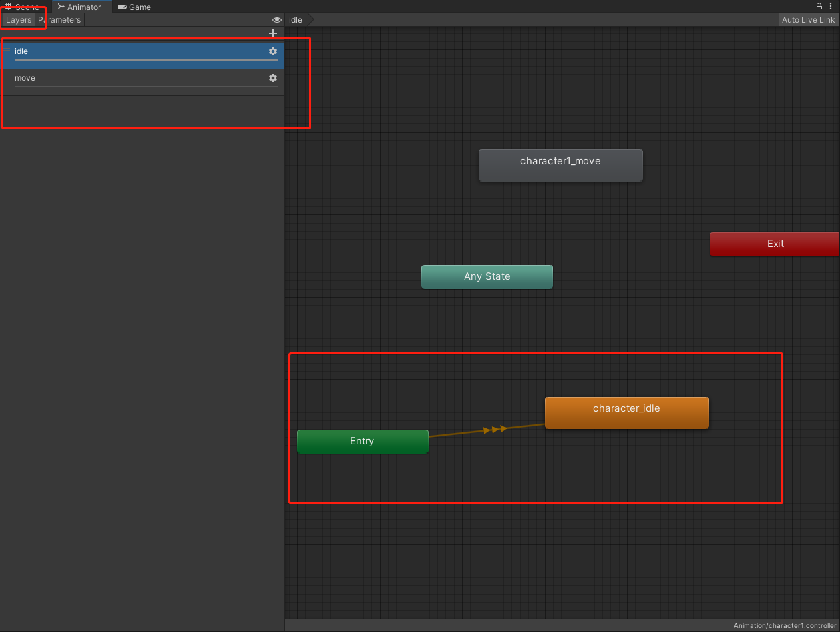Select the Any State node
The image size is (840, 632).
click(487, 276)
